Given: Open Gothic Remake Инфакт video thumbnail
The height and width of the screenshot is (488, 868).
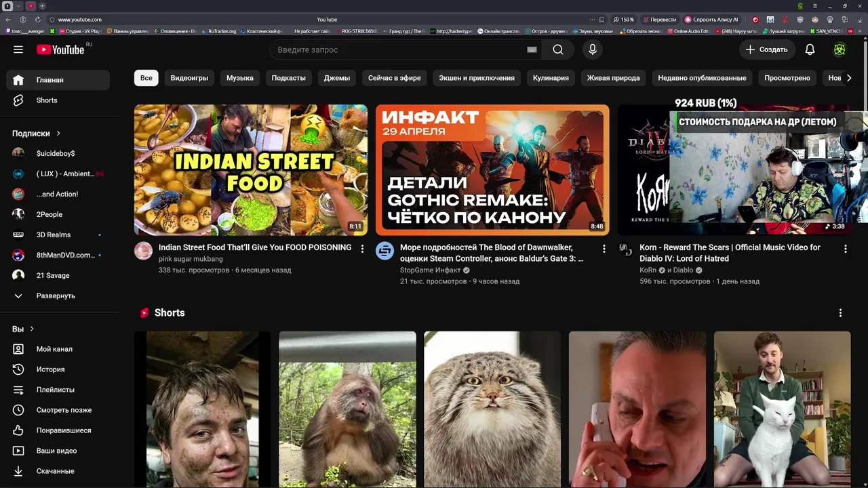Looking at the screenshot, I should [x=492, y=170].
